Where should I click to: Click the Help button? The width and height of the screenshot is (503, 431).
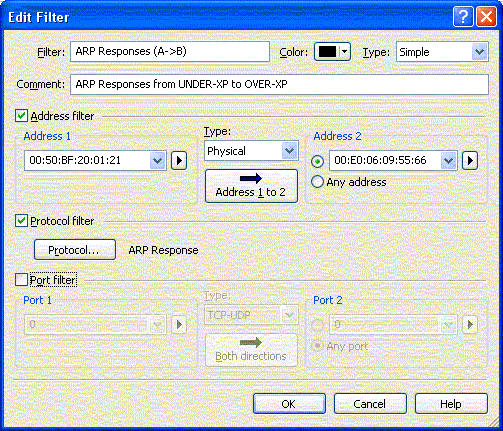(x=451, y=404)
